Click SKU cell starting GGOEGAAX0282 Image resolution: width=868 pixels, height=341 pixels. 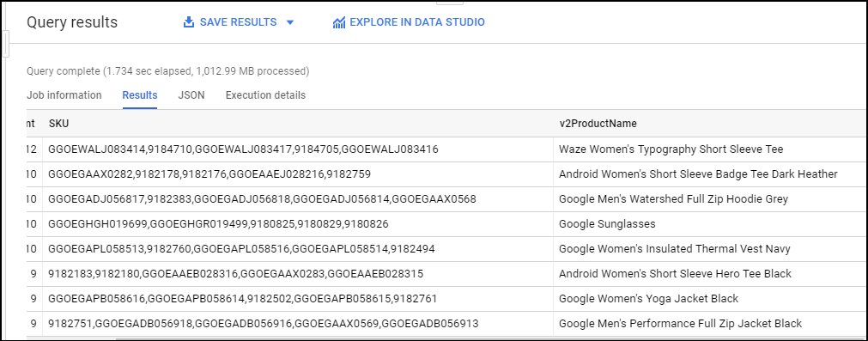point(298,174)
